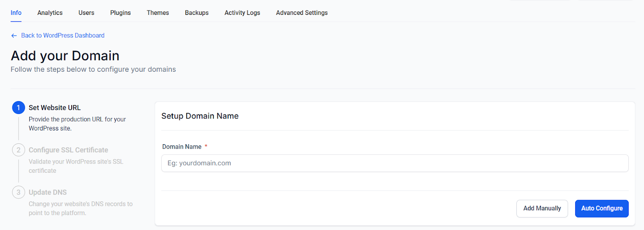The height and width of the screenshot is (230, 644).
Task: Click the step 3 circle icon
Action: pos(19,192)
